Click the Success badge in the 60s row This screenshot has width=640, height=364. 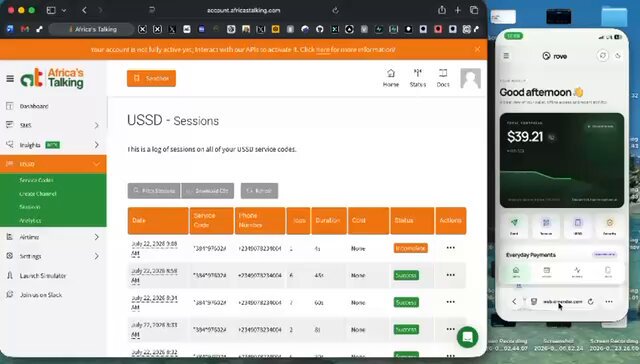pos(406,302)
